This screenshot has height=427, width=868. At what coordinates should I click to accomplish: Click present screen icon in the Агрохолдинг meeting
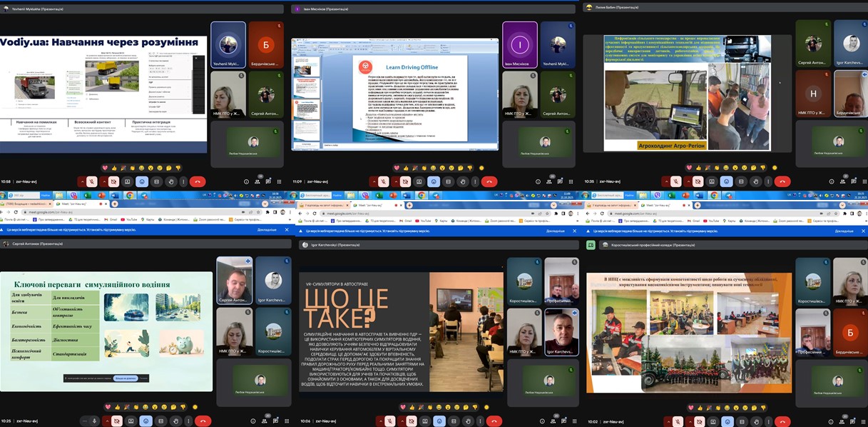[712, 181]
